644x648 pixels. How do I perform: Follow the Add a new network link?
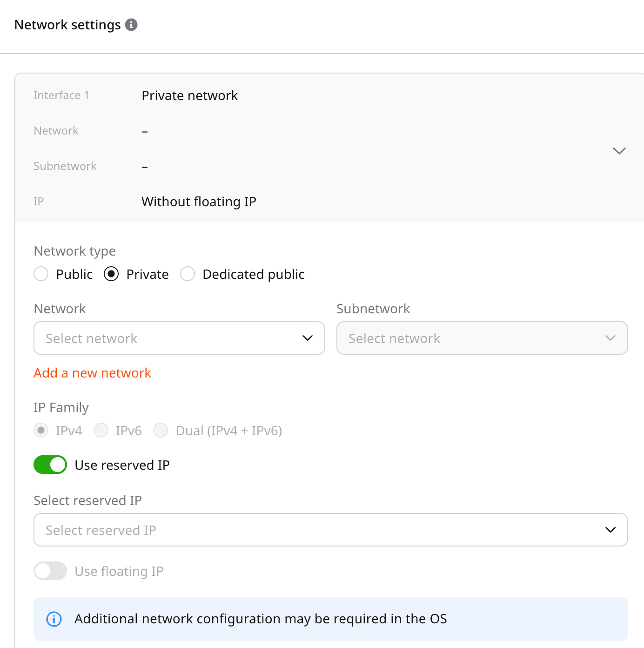point(92,373)
